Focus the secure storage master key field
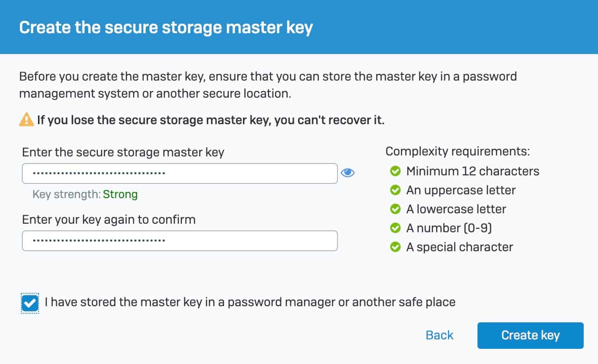Image resolution: width=598 pixels, height=364 pixels. point(179,173)
